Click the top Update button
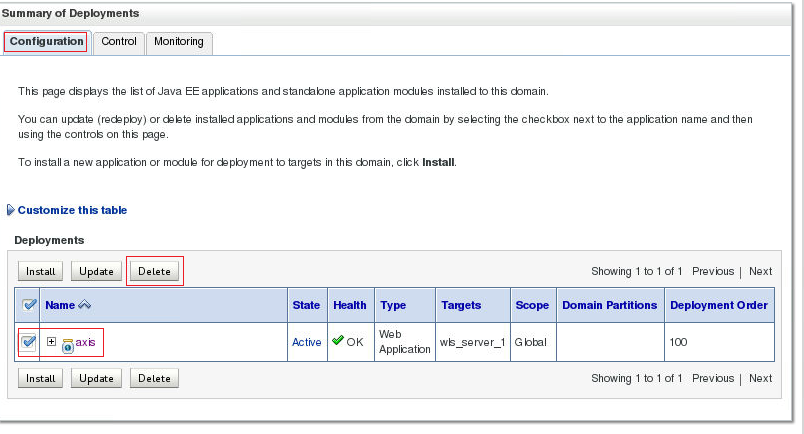804x434 pixels. (x=96, y=271)
